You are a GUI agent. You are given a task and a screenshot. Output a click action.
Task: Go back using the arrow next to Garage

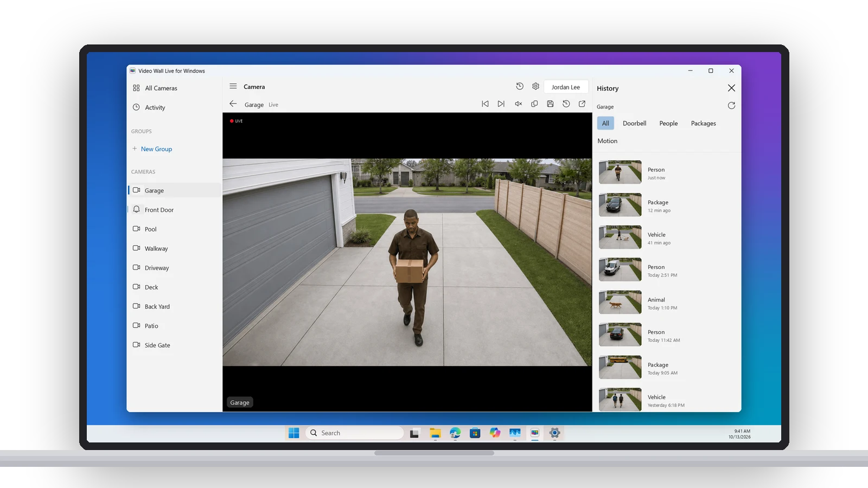[233, 104]
